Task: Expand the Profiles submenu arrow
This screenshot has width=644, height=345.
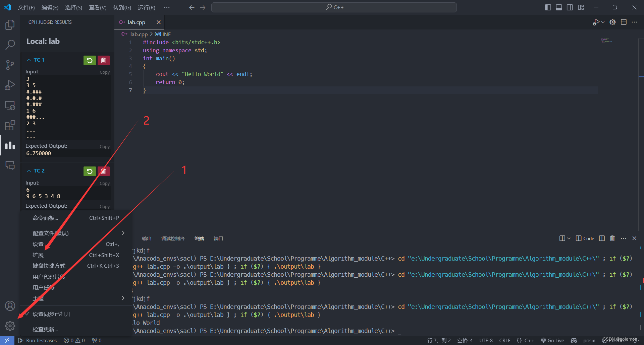Action: coord(123,233)
